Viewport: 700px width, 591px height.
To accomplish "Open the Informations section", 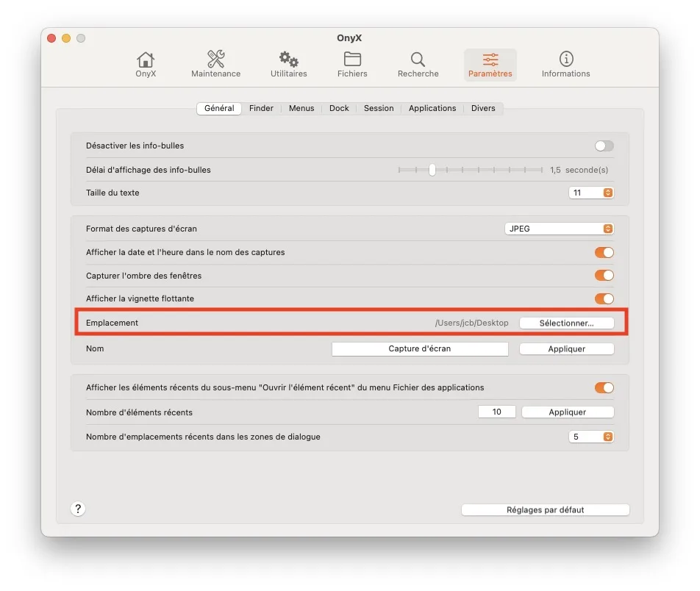I will 565,63.
